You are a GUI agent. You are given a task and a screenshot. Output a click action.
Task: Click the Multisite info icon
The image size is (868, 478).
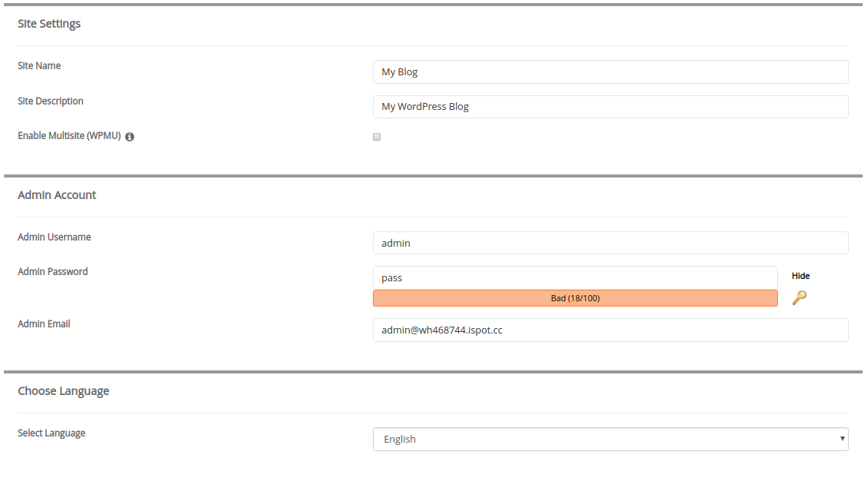pyautogui.click(x=129, y=137)
